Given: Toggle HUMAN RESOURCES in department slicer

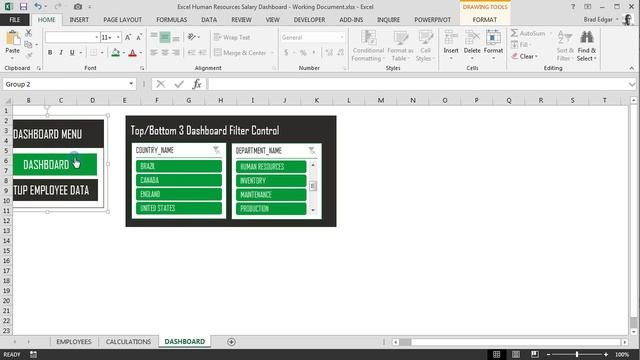Looking at the screenshot, I should click(271, 167).
